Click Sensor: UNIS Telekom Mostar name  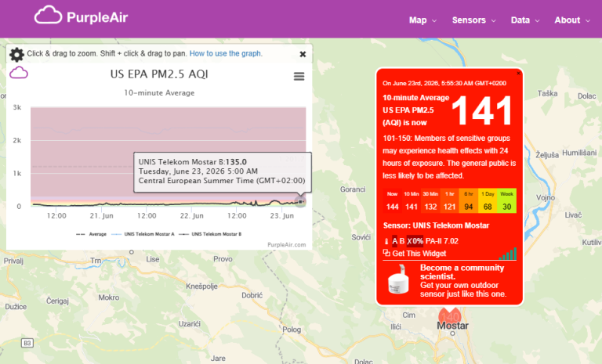[436, 225]
